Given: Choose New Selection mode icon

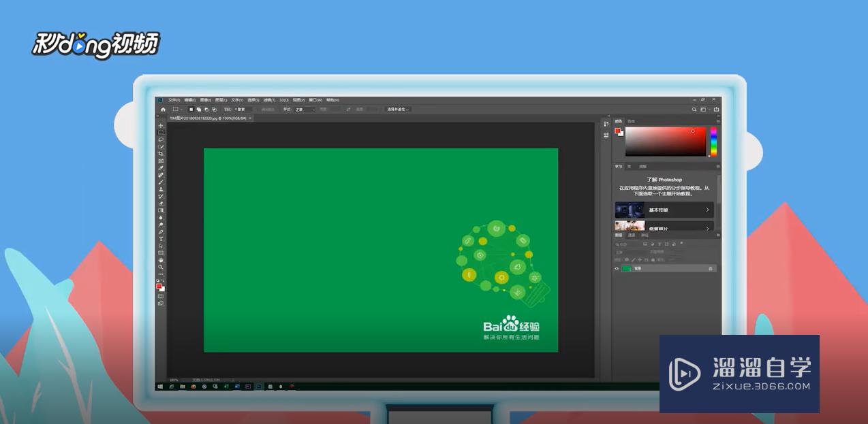Looking at the screenshot, I should pyautogui.click(x=191, y=109).
